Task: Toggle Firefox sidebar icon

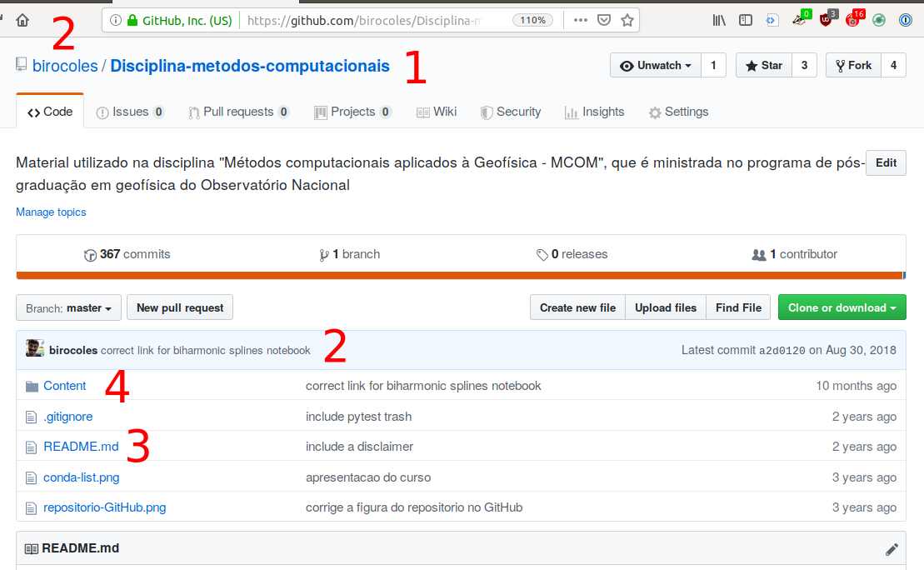Action: coord(746,21)
